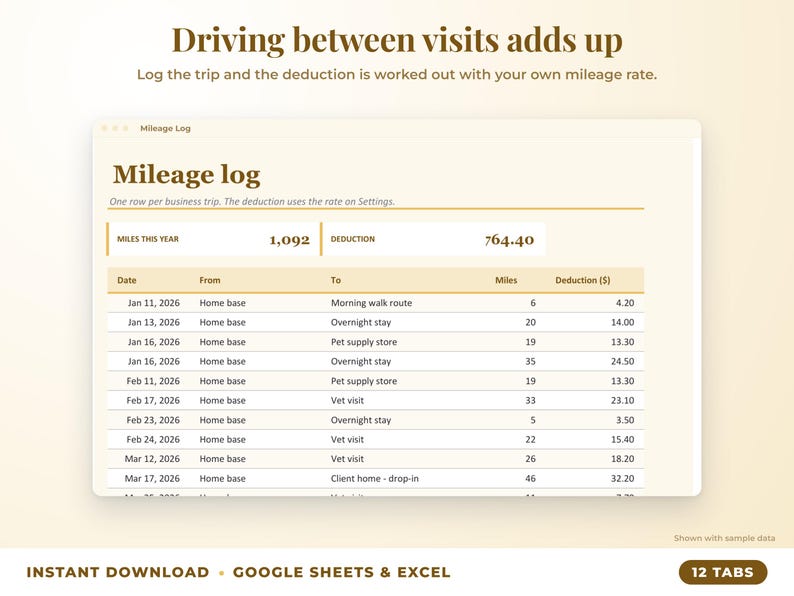Select the Mar 12, 2026 date cell

pyautogui.click(x=152, y=459)
